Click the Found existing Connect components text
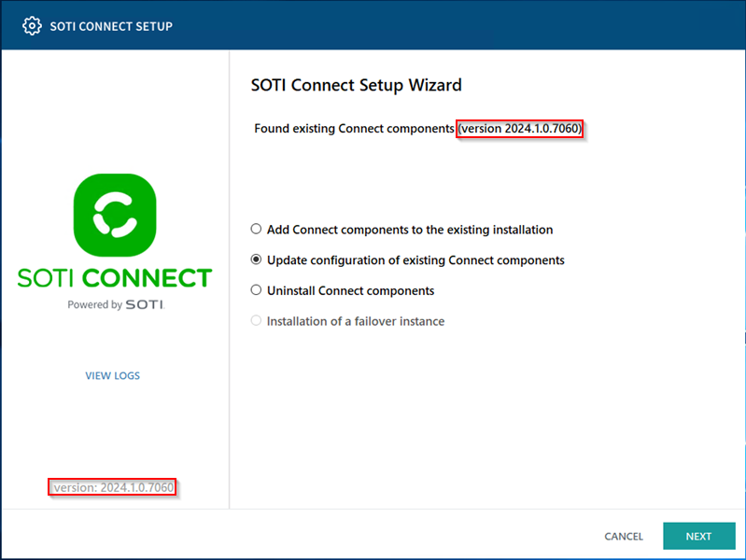This screenshot has width=746, height=560. pos(355,129)
